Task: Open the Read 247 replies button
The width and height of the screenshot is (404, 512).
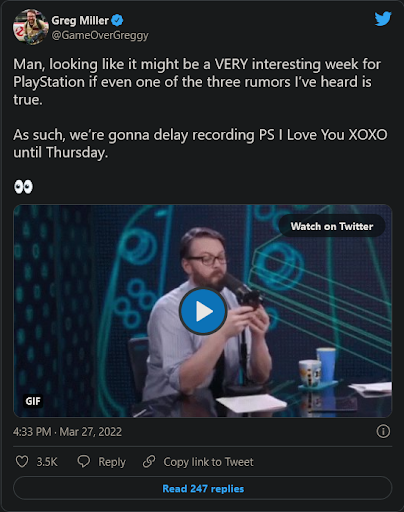Action: click(x=203, y=488)
